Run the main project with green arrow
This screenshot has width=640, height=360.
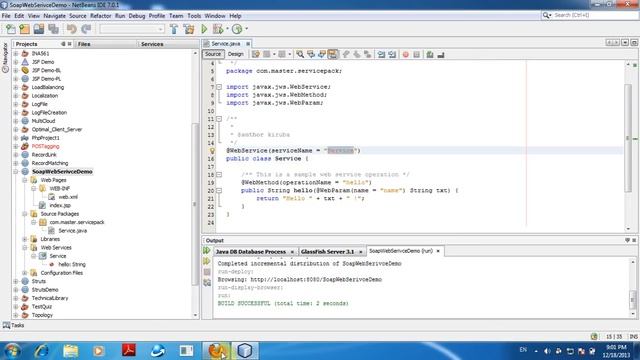click(204, 29)
